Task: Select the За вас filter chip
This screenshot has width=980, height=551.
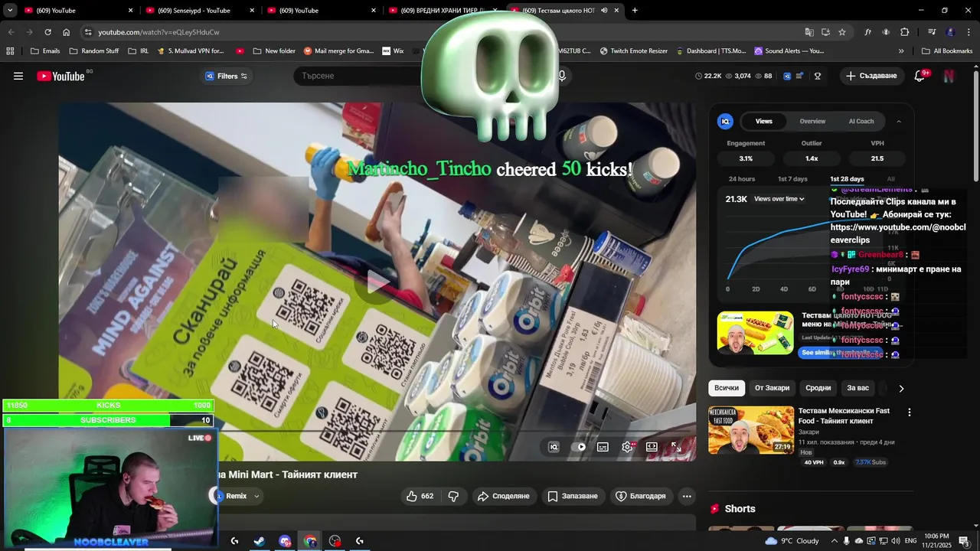Action: (x=857, y=388)
